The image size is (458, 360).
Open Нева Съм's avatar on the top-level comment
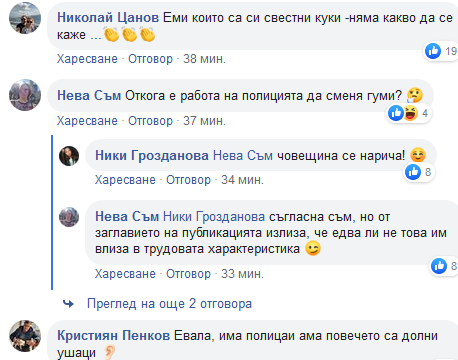tap(25, 95)
